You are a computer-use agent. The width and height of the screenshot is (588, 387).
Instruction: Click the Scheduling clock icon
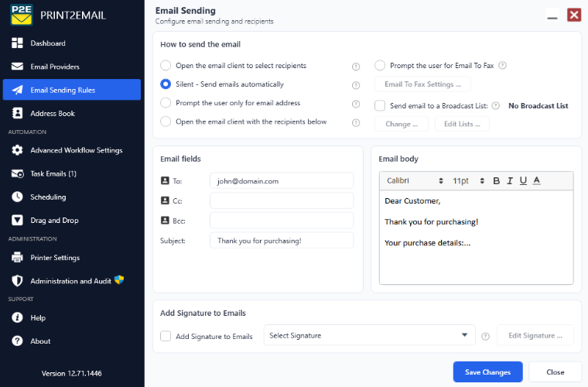(17, 197)
